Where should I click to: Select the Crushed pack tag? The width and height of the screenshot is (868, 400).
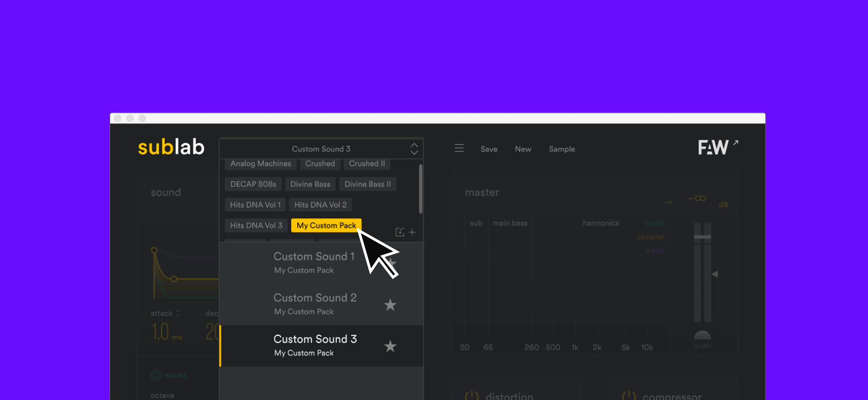pos(320,164)
